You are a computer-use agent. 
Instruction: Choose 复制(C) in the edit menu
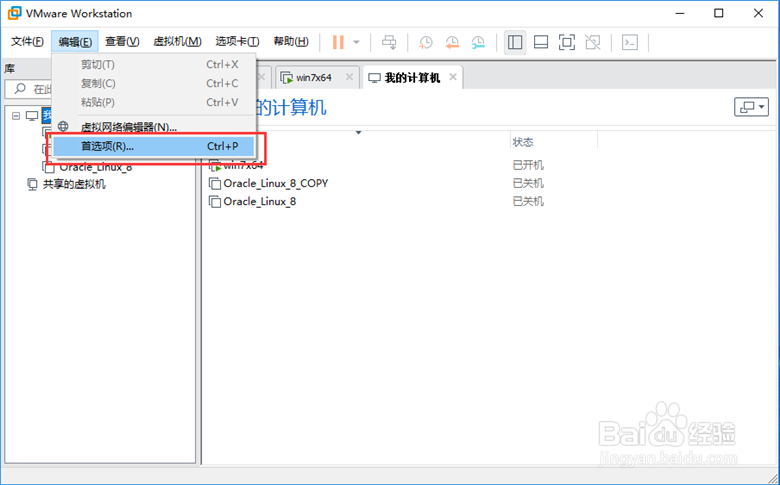click(x=154, y=84)
